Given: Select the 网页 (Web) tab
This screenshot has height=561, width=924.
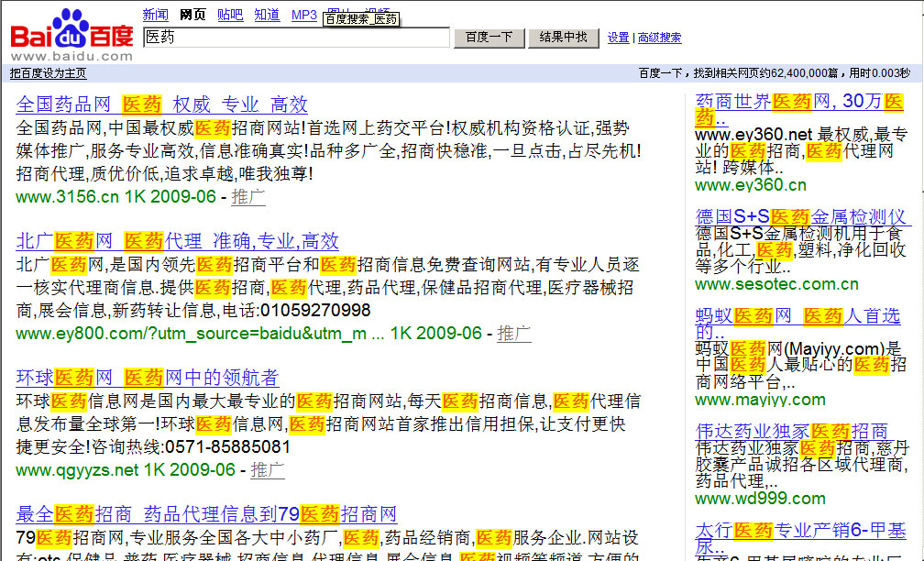Looking at the screenshot, I should (x=192, y=16).
